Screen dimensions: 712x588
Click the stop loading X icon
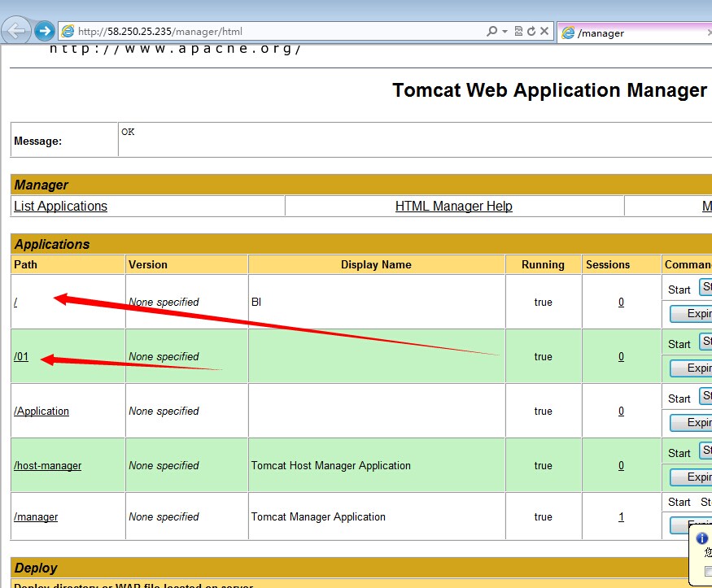(x=544, y=31)
